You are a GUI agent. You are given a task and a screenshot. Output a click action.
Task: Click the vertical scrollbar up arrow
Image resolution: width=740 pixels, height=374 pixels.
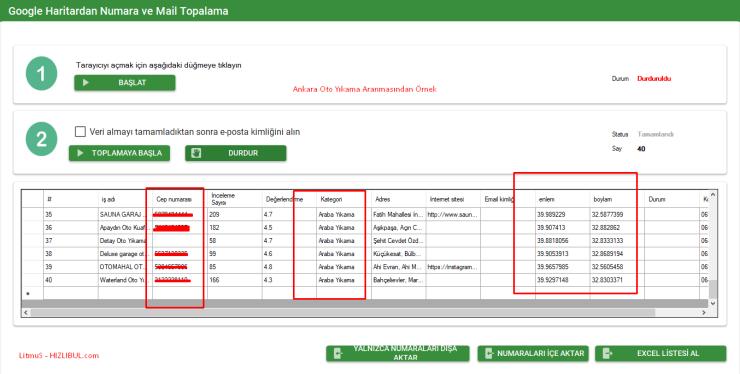[x=713, y=195]
